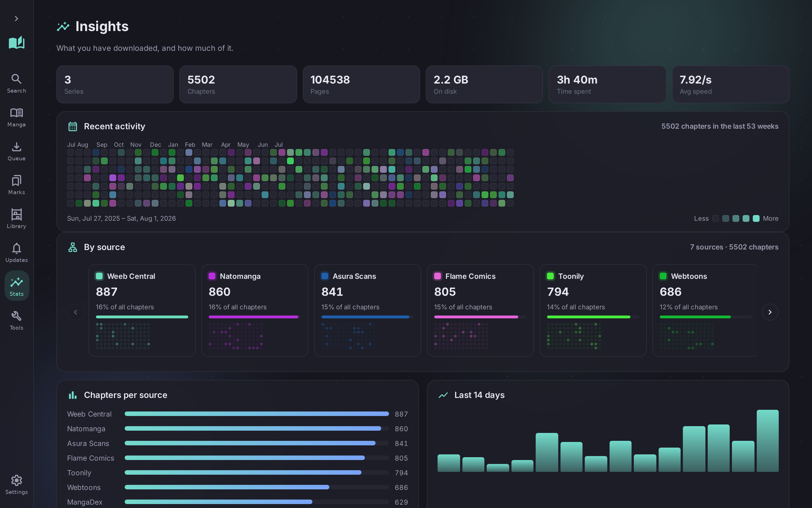The image size is (812, 508).
Task: Click the Toonily green color swatch
Action: click(550, 276)
